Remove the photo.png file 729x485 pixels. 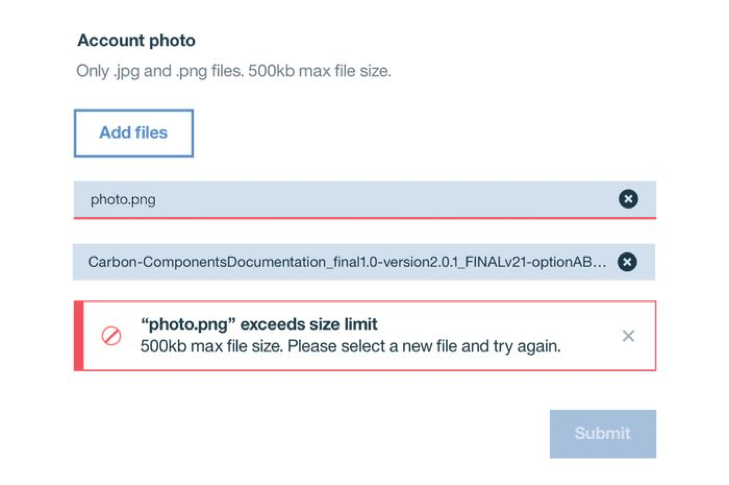point(627,199)
